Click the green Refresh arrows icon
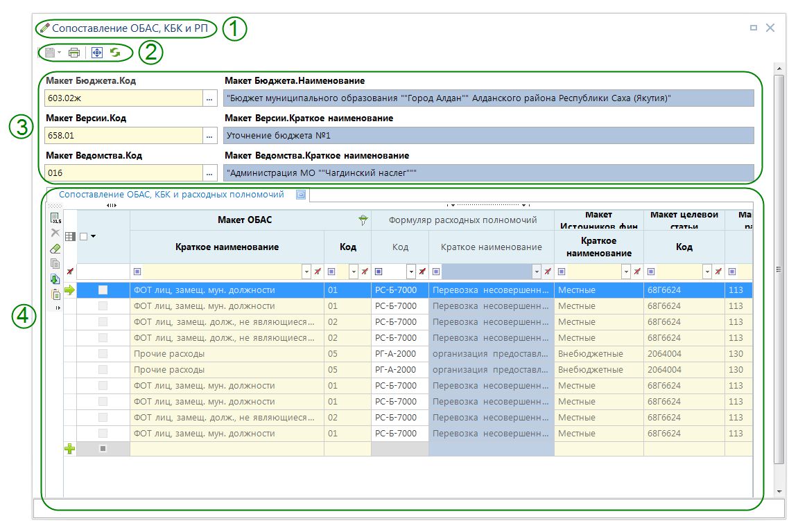Image resolution: width=807 pixels, height=532 pixels. pos(115,53)
